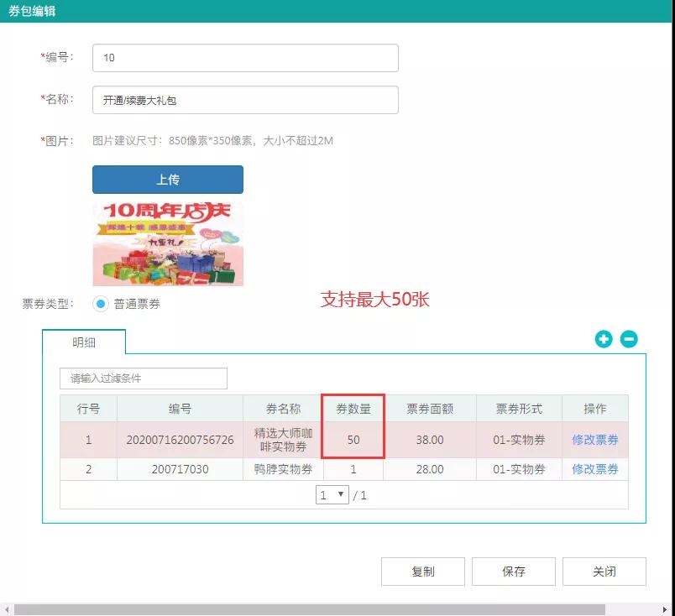Click the 券数量 column header
The image size is (675, 616).
coord(353,409)
